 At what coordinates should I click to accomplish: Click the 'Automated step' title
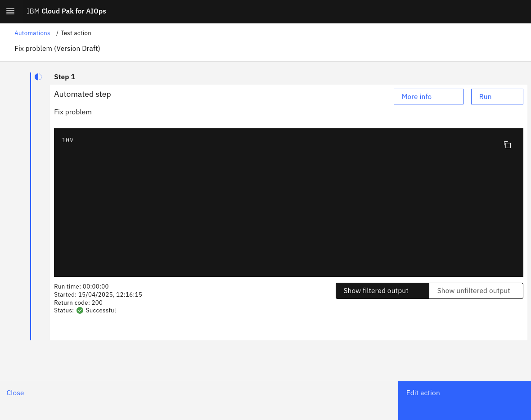(x=83, y=94)
